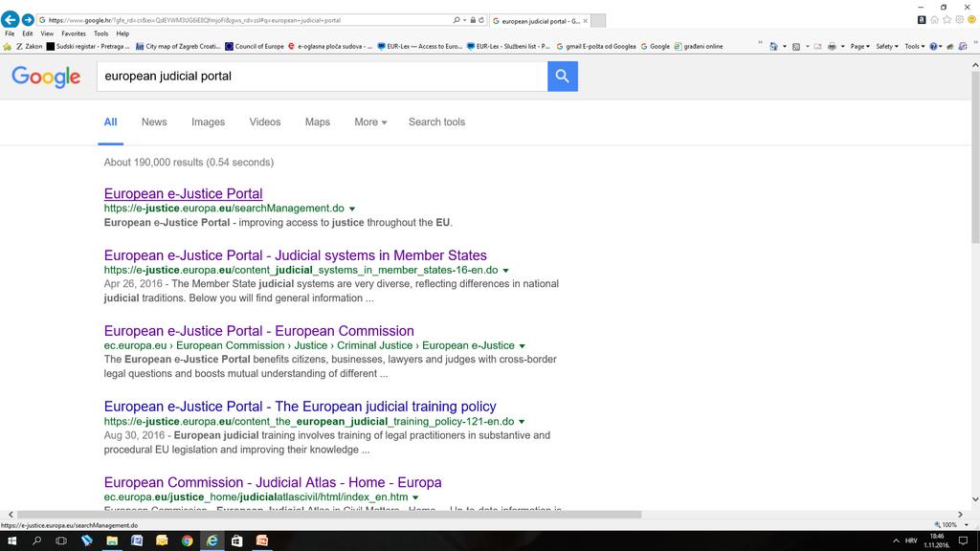
Task: Click the Read mail icon in command bar
Action: tap(817, 46)
